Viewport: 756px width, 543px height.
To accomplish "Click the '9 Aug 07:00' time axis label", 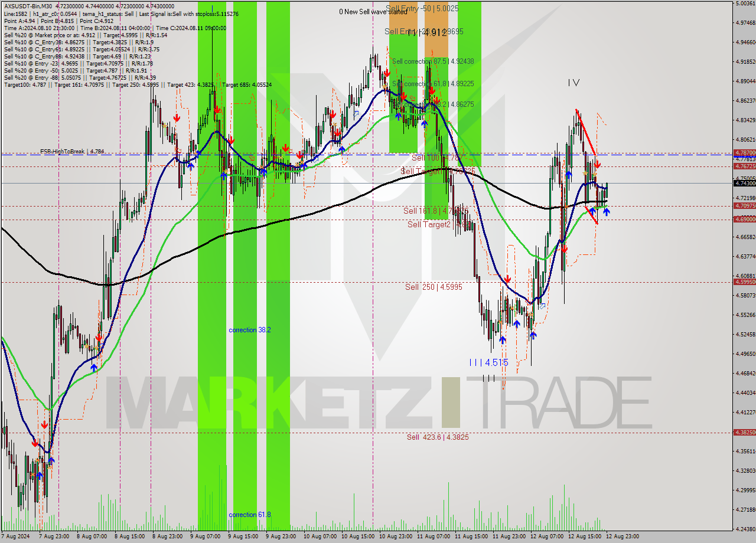I will click(x=204, y=537).
